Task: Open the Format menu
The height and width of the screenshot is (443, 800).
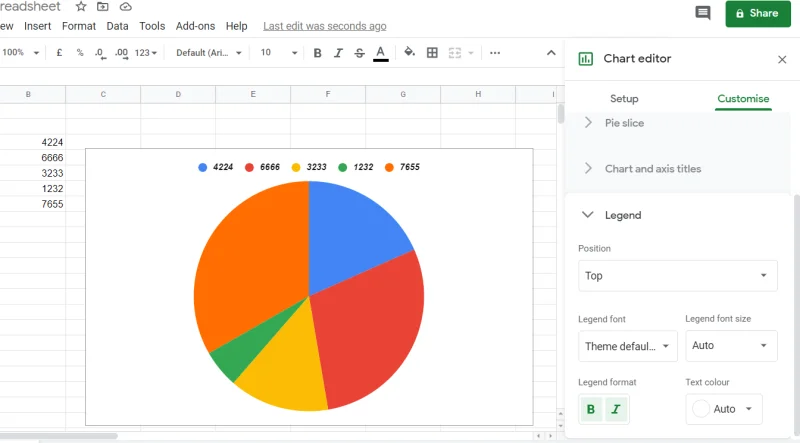Action: 79,26
